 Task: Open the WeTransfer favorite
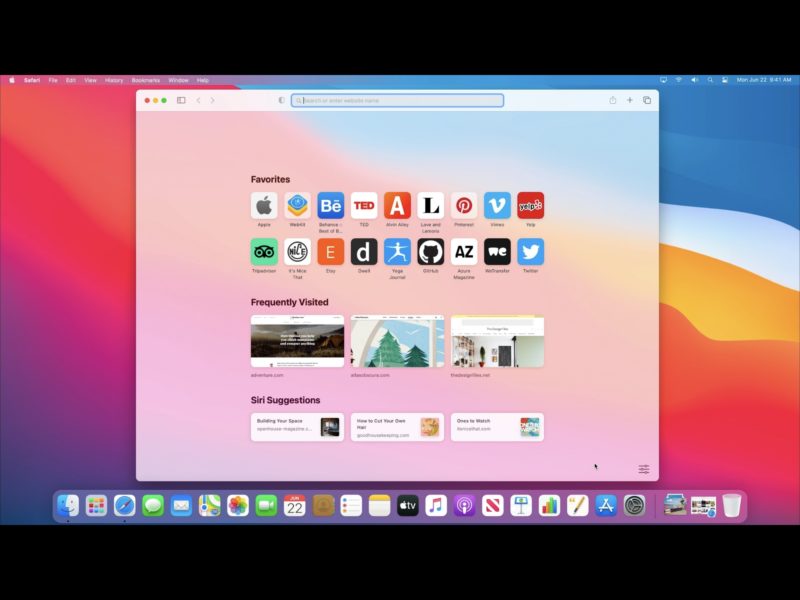tap(497, 252)
